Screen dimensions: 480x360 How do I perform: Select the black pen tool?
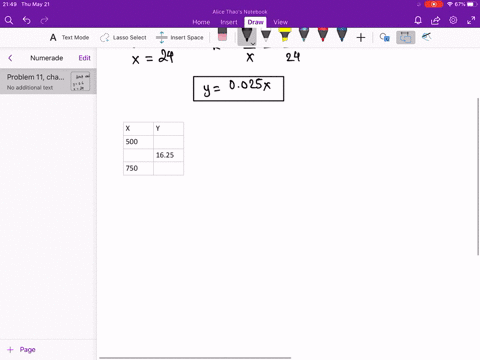point(246,35)
